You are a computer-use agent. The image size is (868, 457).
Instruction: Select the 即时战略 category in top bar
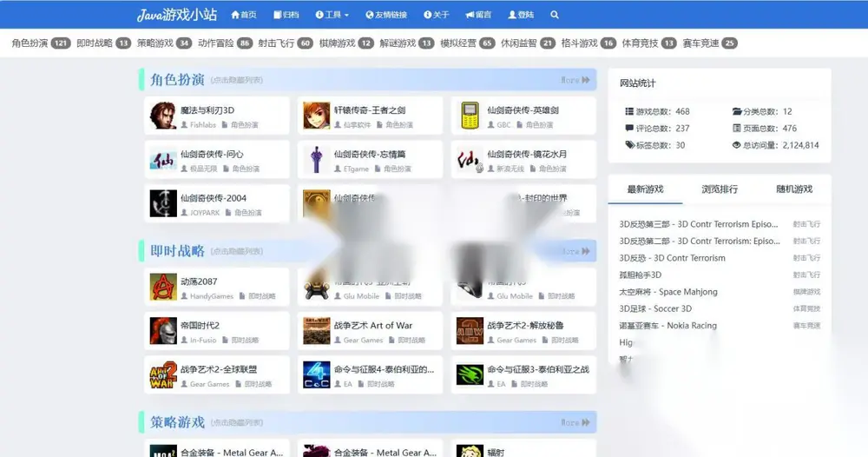(x=103, y=43)
